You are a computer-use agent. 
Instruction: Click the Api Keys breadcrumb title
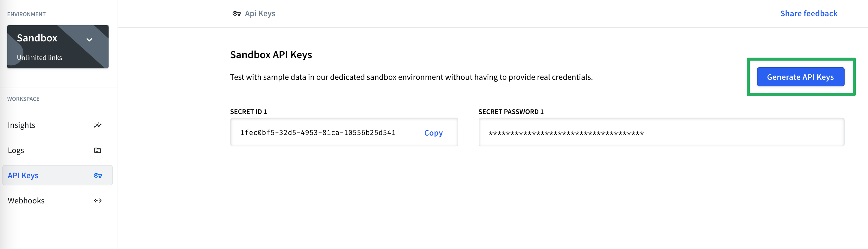260,13
